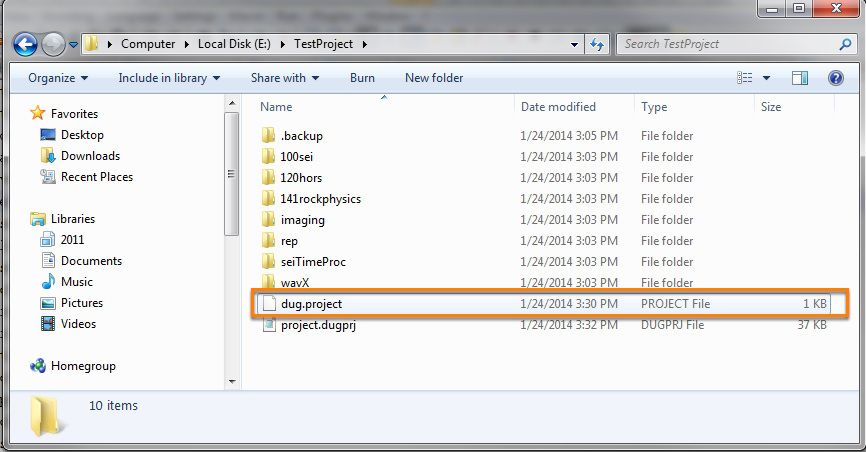The image size is (866, 452).
Task: Open the Share with menu
Action: pos(285,78)
